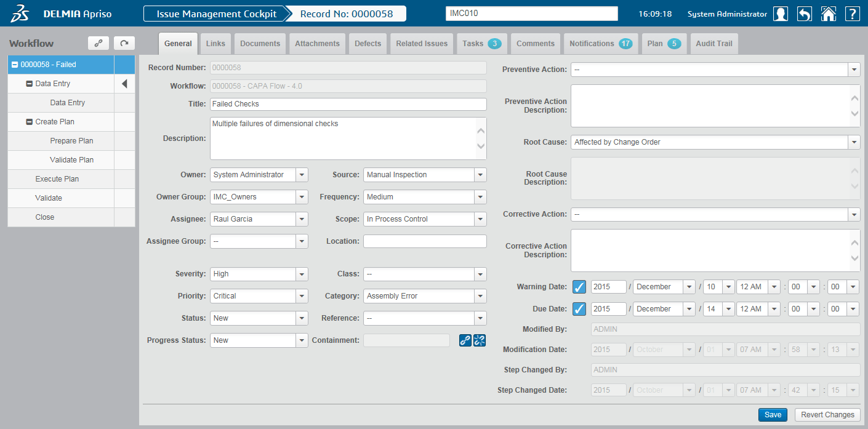Click the Notifications count badge 17
The image size is (868, 429).
pos(625,44)
